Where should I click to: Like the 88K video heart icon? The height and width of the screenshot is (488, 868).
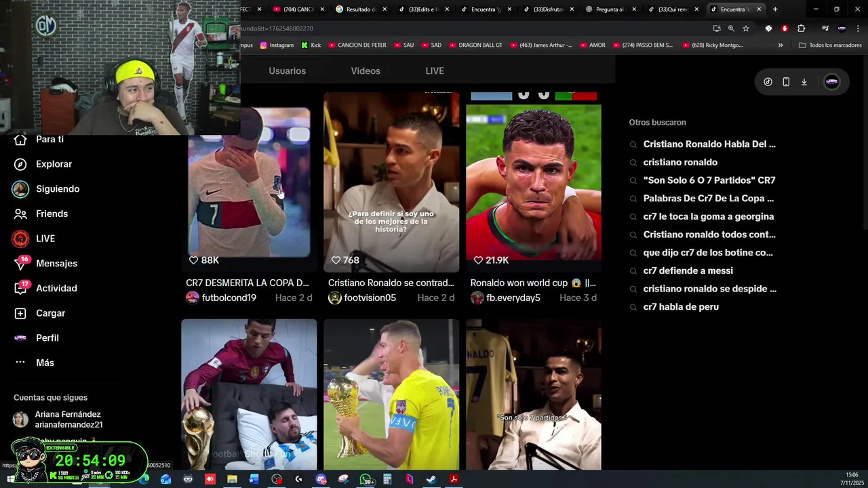193,260
